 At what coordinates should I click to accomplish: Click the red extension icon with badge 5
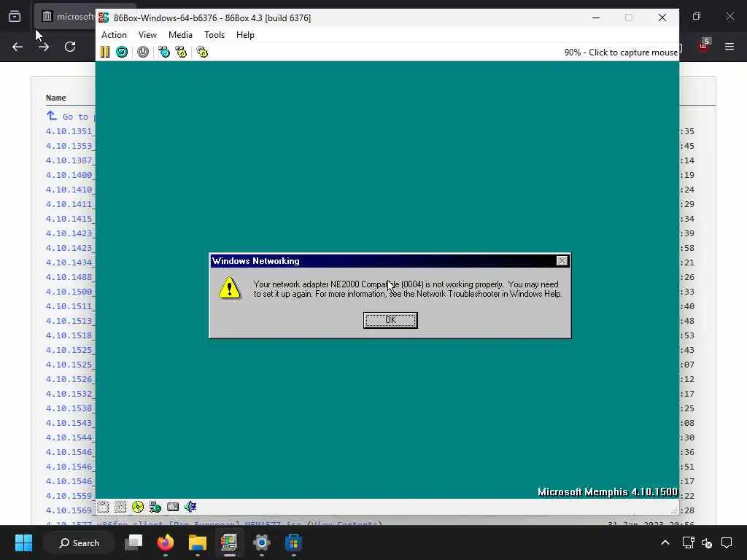point(704,45)
